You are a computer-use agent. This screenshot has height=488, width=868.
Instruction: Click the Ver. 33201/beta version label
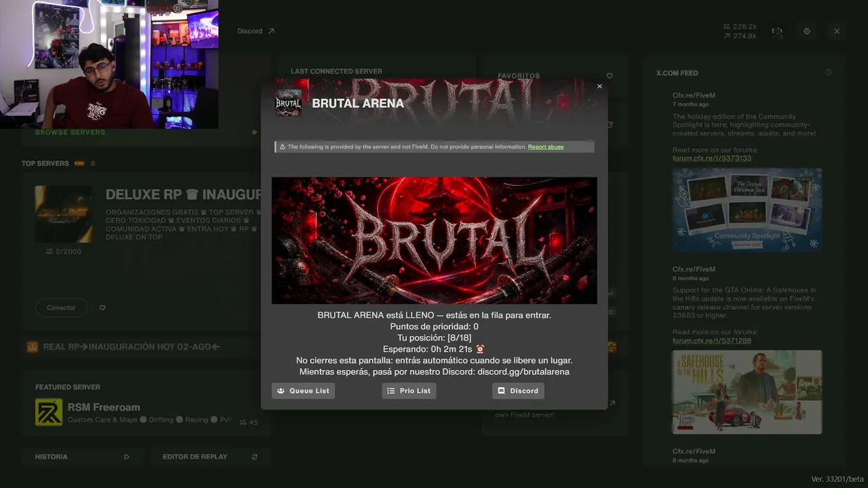point(837,479)
